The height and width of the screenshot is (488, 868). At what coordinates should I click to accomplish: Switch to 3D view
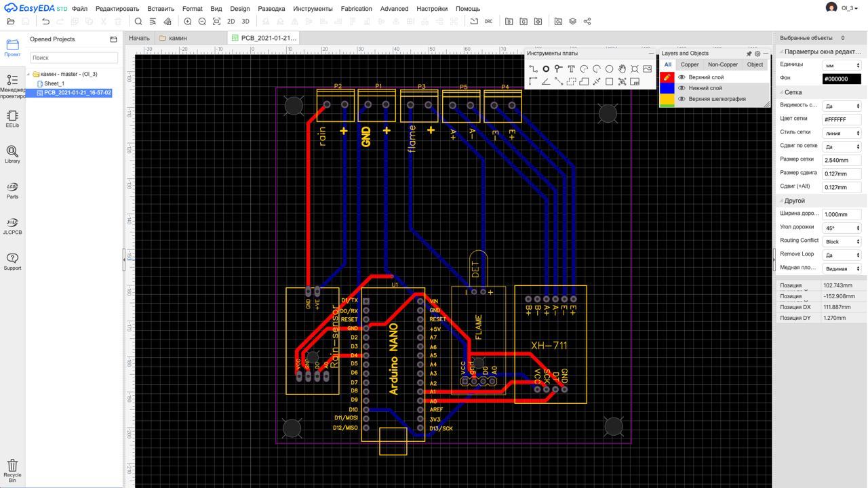[x=245, y=22]
